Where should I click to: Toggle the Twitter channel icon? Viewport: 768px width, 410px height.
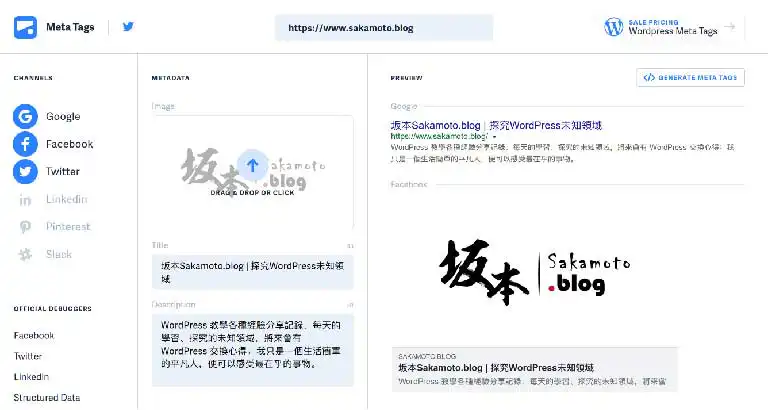(25, 172)
